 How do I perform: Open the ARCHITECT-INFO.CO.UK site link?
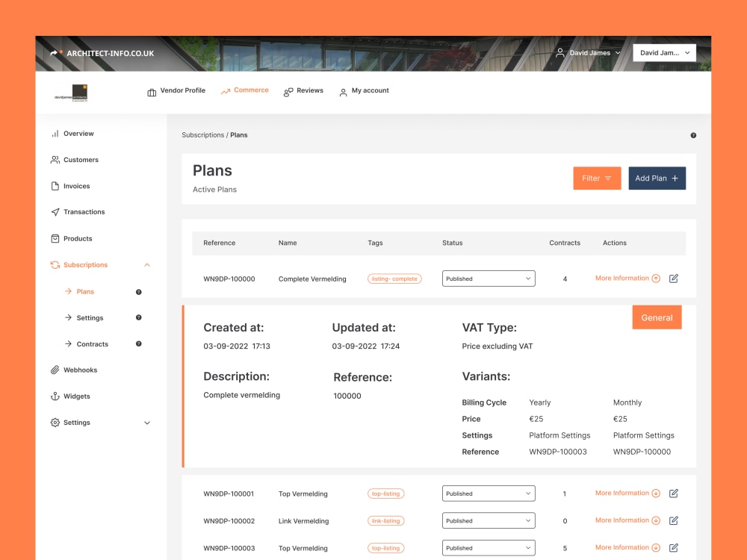pos(110,53)
